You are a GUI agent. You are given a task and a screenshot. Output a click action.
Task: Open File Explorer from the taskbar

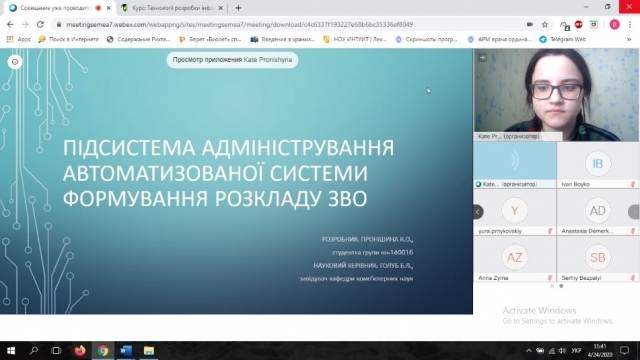click(x=149, y=351)
